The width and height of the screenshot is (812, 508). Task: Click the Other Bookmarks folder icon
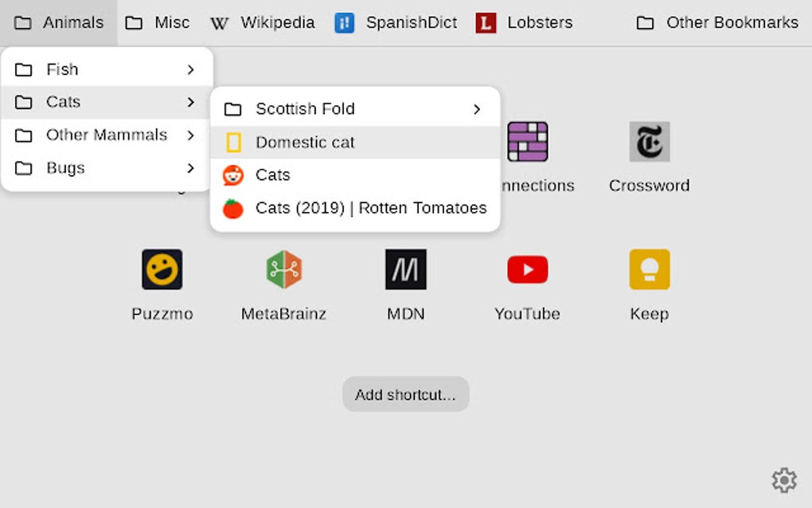(x=645, y=23)
